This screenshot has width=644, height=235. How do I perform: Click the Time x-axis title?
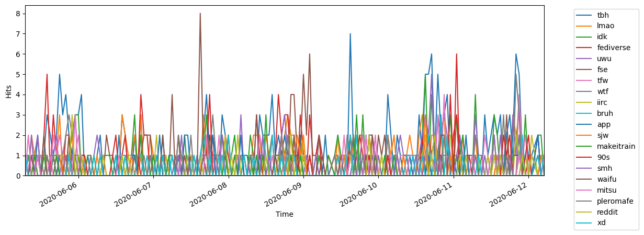(284, 214)
